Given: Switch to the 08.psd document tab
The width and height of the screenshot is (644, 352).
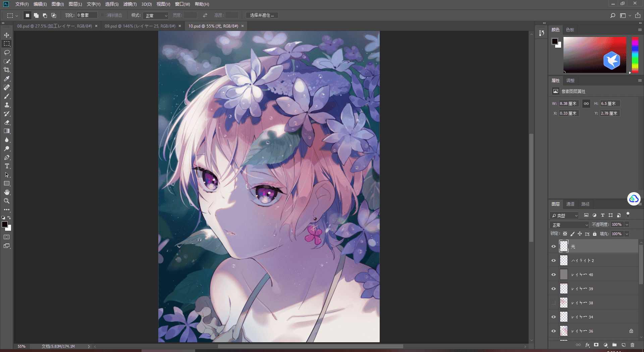Looking at the screenshot, I should (x=54, y=26).
